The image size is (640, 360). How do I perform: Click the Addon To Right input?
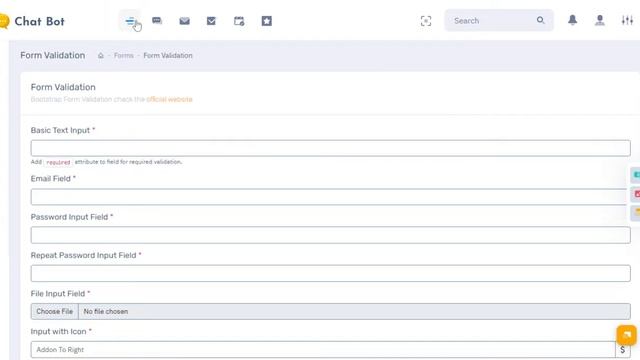click(x=323, y=350)
